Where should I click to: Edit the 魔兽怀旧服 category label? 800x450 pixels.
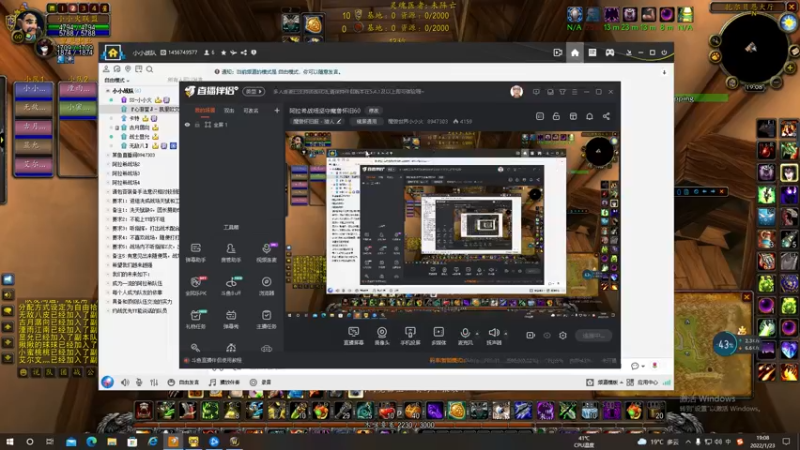coord(317,121)
